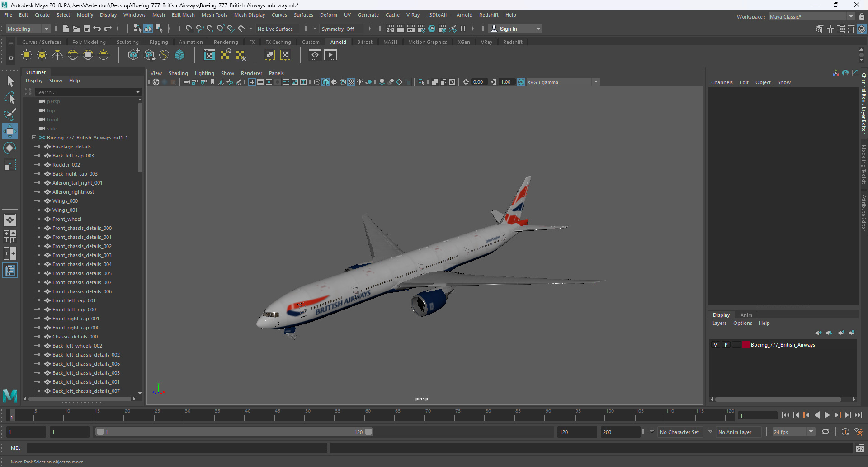Click the Redo arrow icon
The image size is (868, 467).
click(108, 29)
